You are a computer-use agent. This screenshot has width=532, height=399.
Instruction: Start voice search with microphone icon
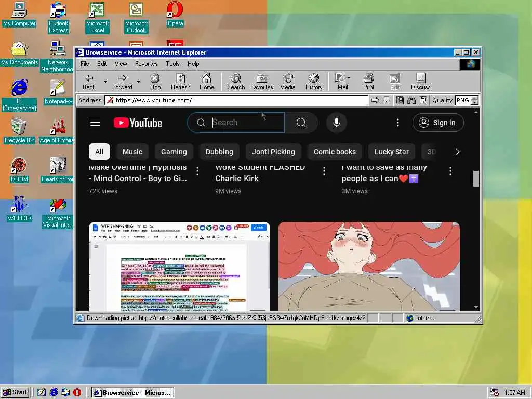point(337,123)
